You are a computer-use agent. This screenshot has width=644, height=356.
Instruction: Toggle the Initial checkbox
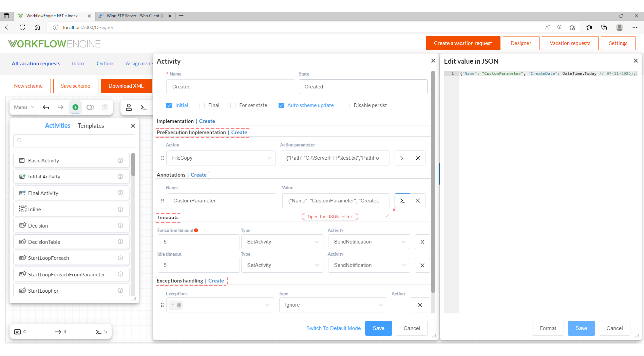169,105
